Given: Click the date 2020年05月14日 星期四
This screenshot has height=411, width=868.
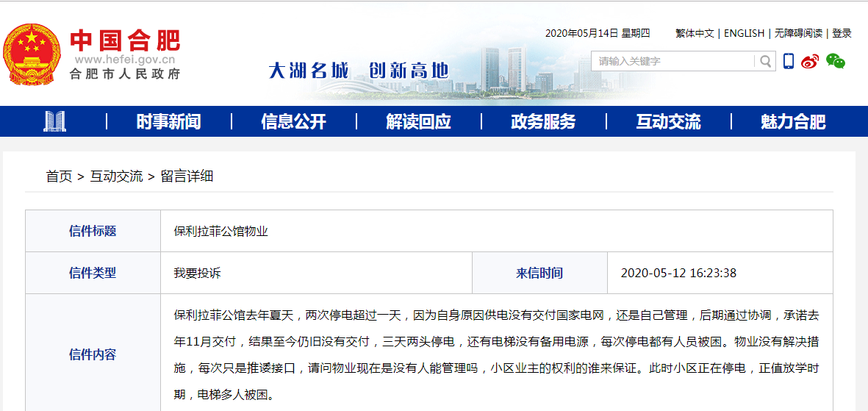Looking at the screenshot, I should point(598,33).
